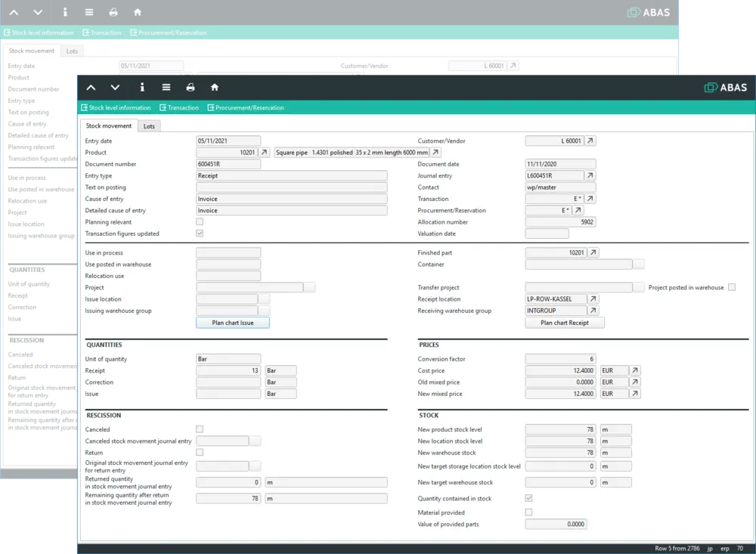The height and width of the screenshot is (554, 756).
Task: Open Issue location selector button
Action: pyautogui.click(x=264, y=299)
